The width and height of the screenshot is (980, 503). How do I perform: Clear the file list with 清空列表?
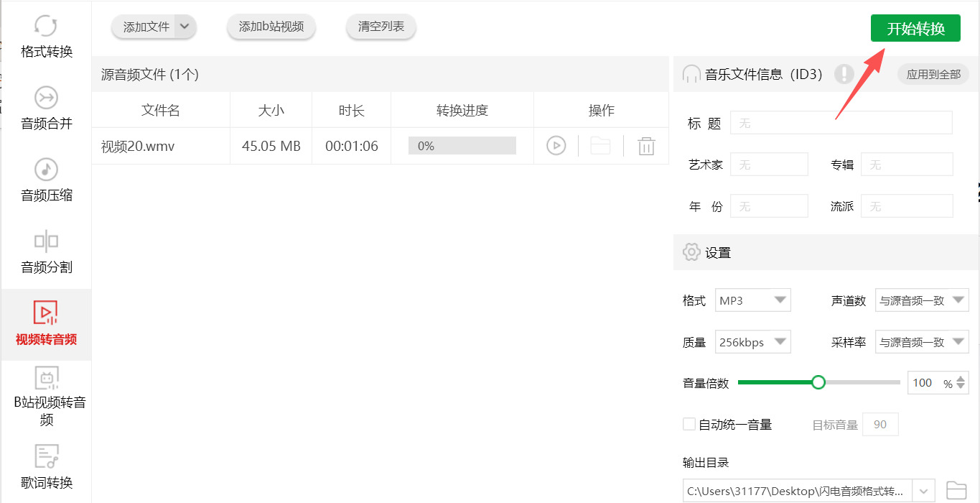point(381,27)
